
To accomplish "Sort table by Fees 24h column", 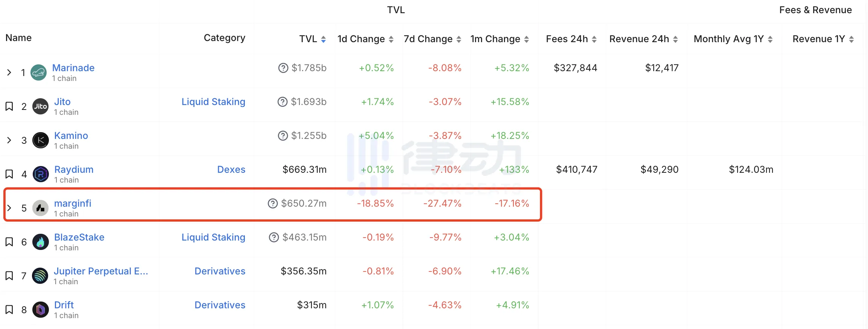I will [x=571, y=39].
